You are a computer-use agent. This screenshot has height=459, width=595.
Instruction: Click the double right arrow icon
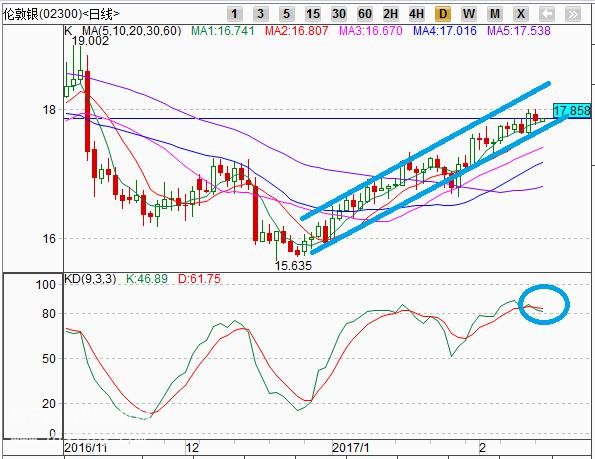click(573, 14)
